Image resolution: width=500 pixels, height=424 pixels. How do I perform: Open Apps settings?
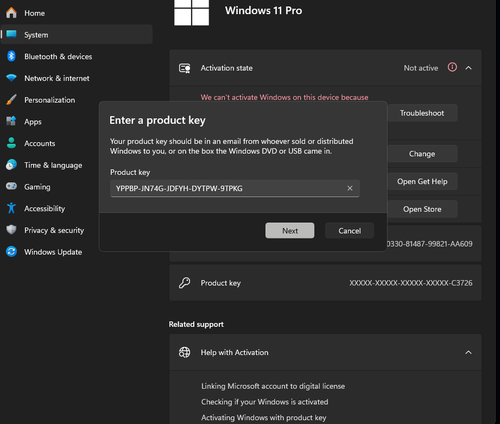pyautogui.click(x=50, y=122)
